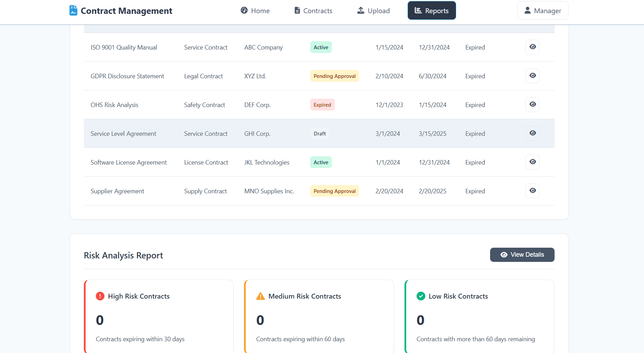644x353 pixels.
Task: Click the Draft status badge for GHI Corp.
Action: point(320,134)
